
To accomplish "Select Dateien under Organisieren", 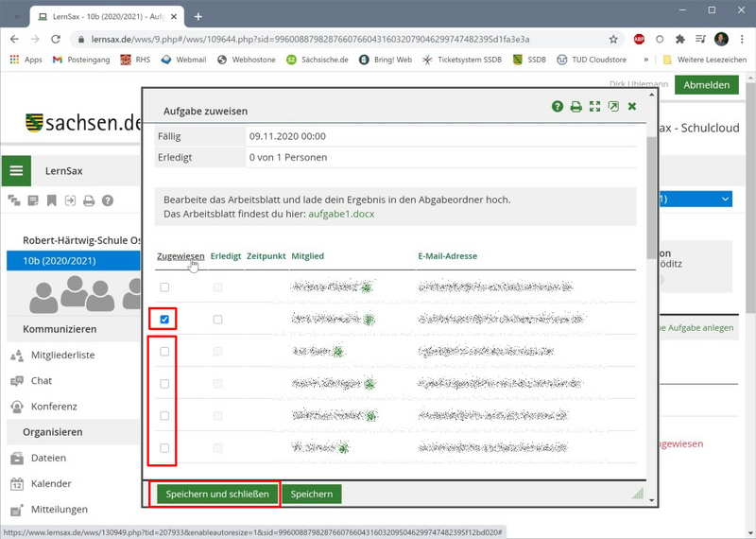I will coord(48,458).
